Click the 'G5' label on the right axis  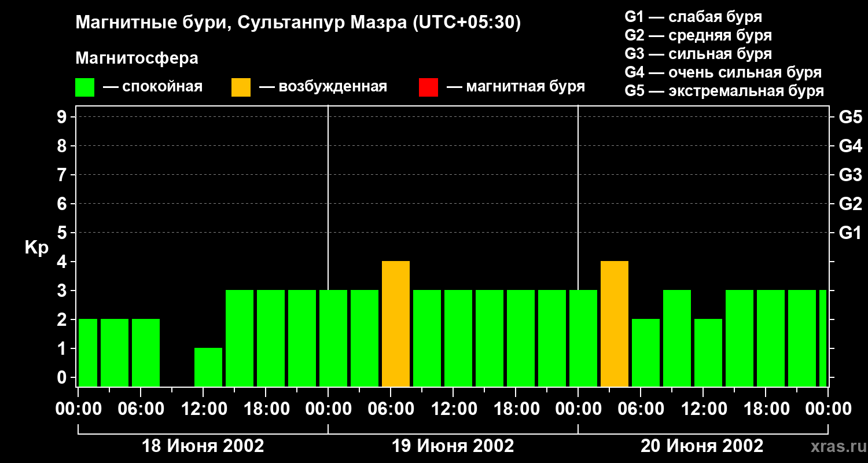pos(850,117)
